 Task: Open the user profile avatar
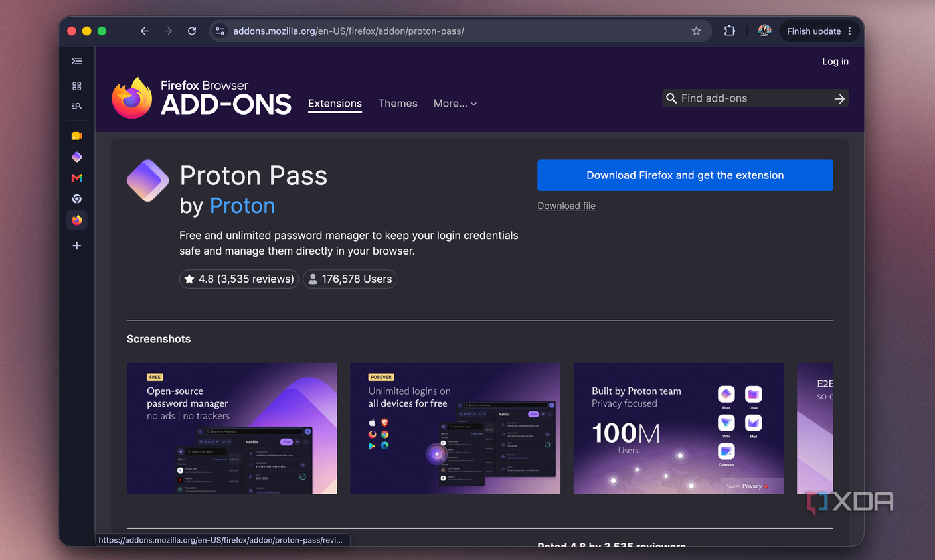coord(764,31)
